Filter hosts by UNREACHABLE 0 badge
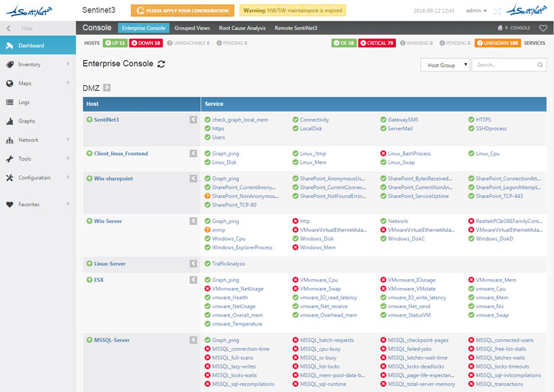The height and width of the screenshot is (392, 554). coord(188,43)
